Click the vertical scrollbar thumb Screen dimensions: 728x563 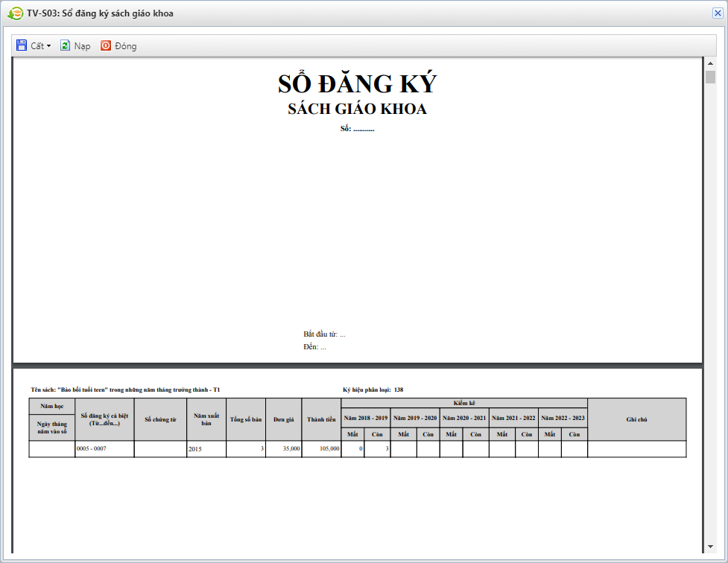[x=710, y=77]
